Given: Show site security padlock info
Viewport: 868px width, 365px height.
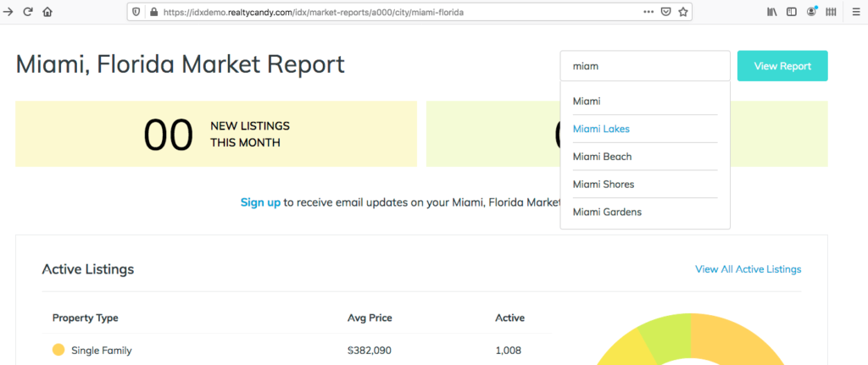Looking at the screenshot, I should coord(153,12).
